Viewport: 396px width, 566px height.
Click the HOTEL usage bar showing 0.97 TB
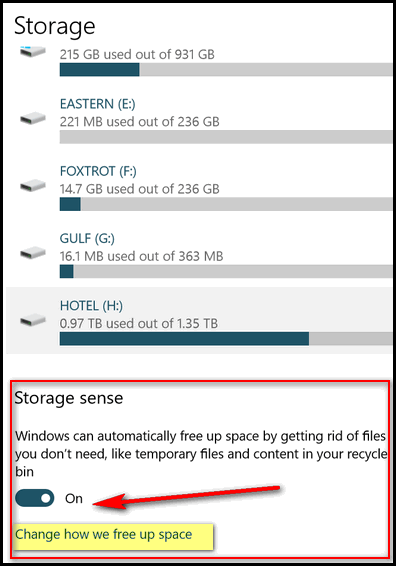pyautogui.click(x=226, y=339)
